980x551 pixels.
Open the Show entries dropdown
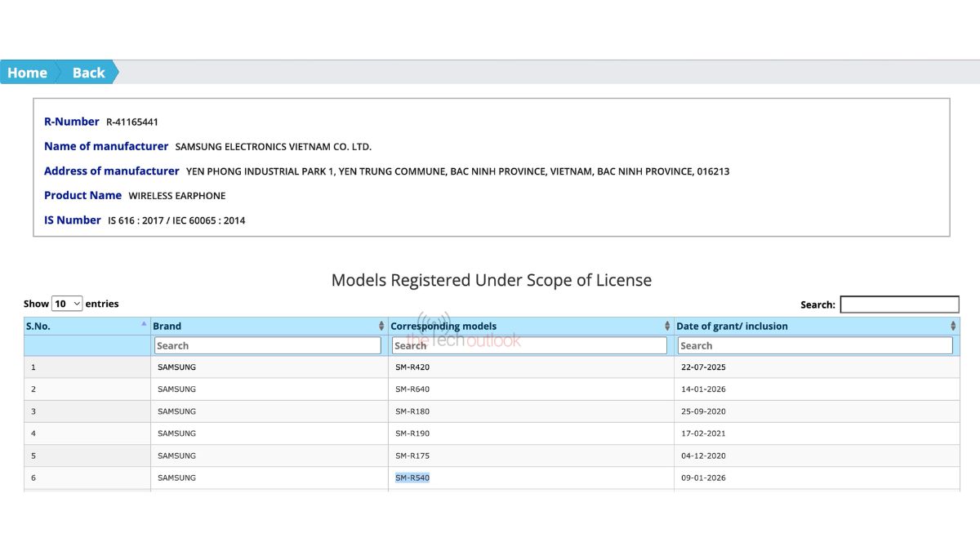click(67, 304)
